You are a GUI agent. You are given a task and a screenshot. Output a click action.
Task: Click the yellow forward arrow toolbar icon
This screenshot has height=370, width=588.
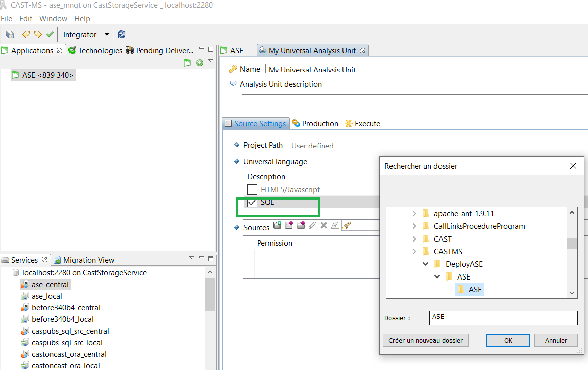38,35
